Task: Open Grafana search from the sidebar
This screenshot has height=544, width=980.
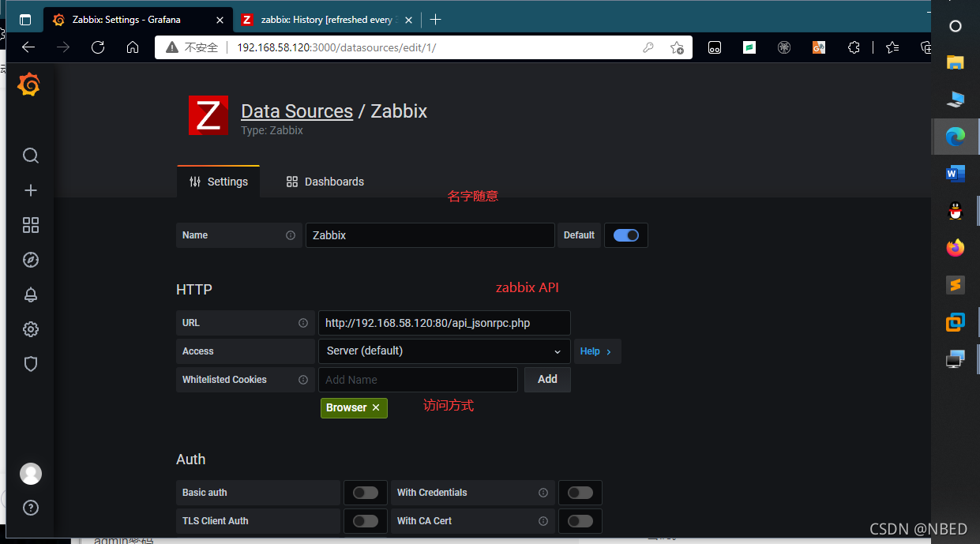Action: 31,156
